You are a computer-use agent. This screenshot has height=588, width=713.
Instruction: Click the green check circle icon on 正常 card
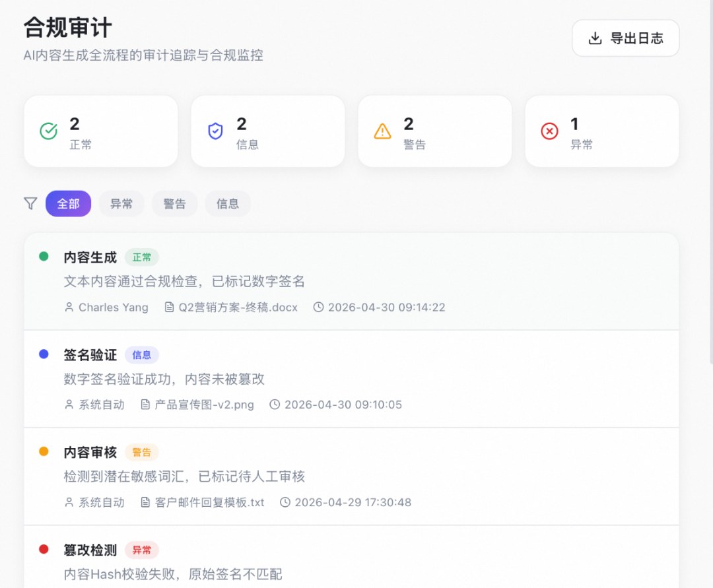tap(49, 131)
